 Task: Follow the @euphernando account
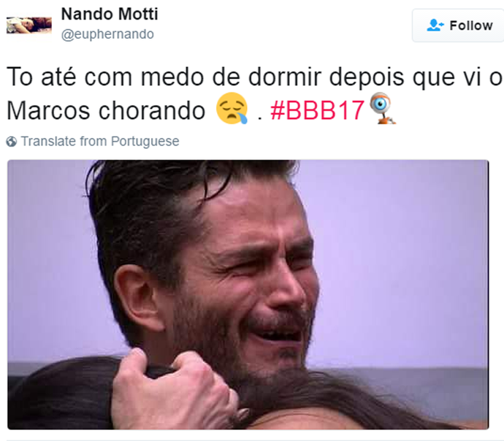click(x=459, y=26)
